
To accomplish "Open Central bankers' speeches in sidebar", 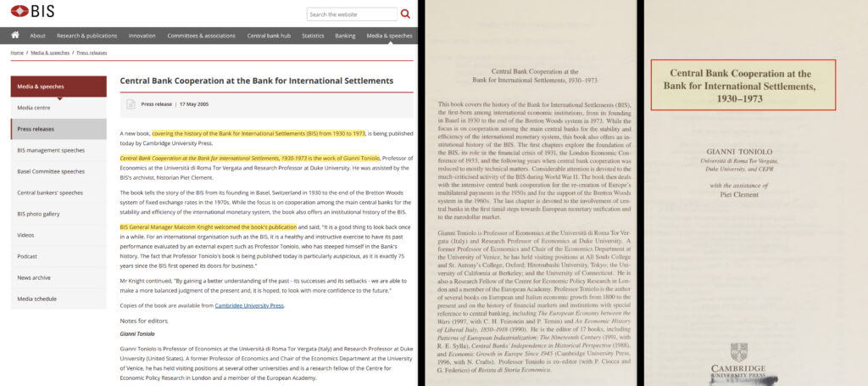I will (x=58, y=193).
